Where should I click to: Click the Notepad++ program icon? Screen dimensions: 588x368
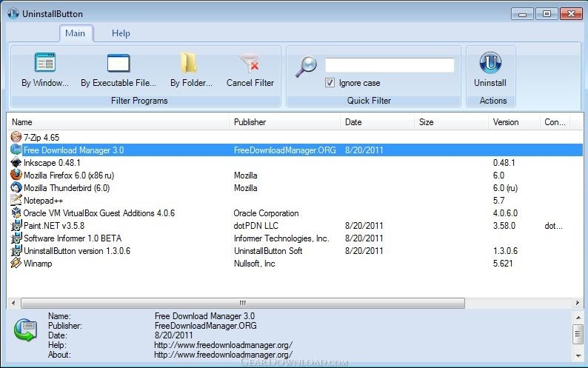(16, 200)
